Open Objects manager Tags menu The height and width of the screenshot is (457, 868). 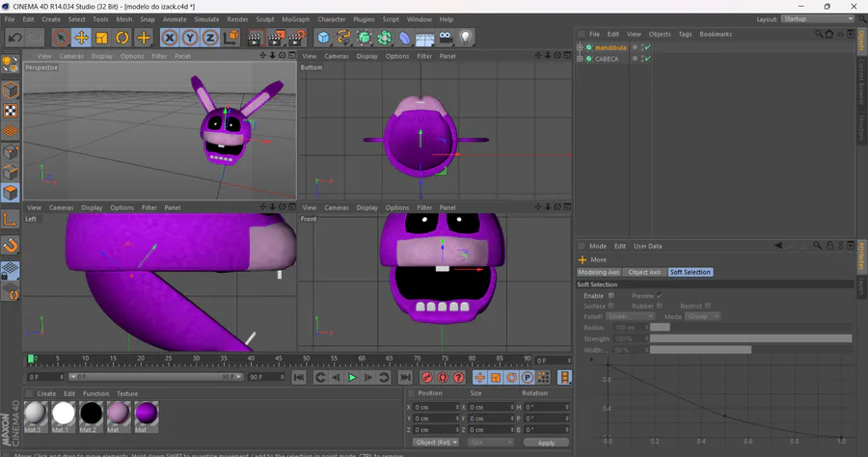pyautogui.click(x=685, y=35)
